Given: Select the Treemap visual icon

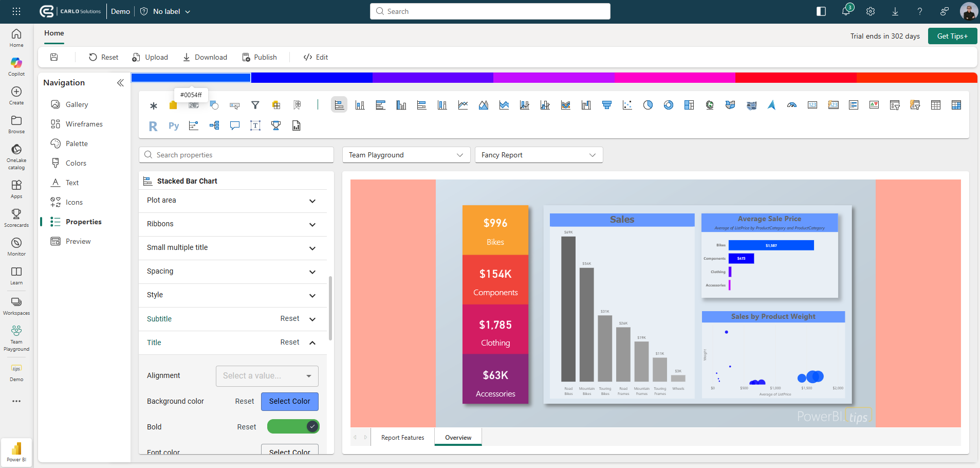Looking at the screenshot, I should 689,105.
